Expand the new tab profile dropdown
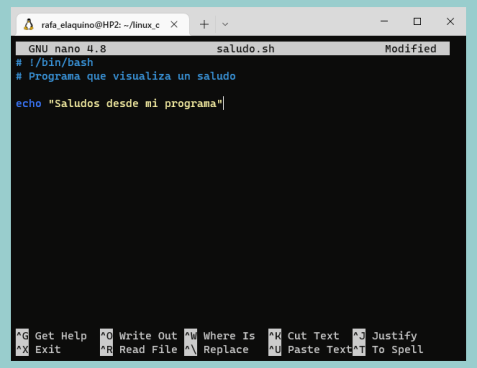Screen dimensions: 477x368 click(x=225, y=24)
